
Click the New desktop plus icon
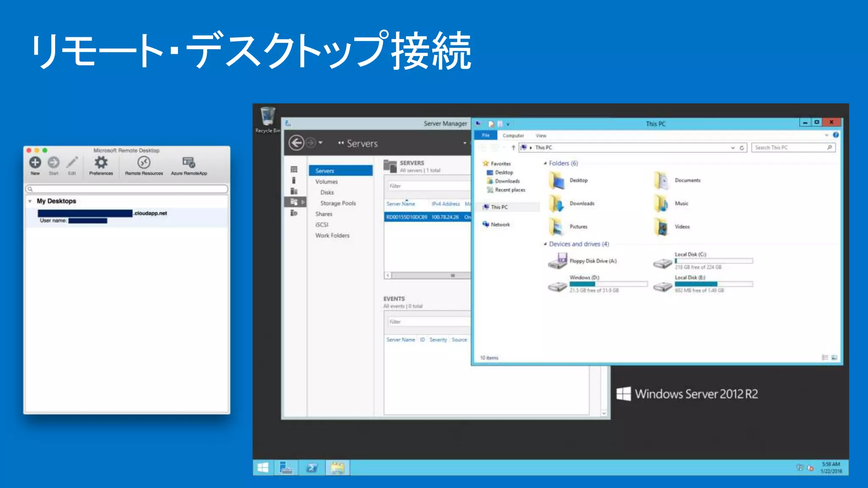(x=35, y=163)
